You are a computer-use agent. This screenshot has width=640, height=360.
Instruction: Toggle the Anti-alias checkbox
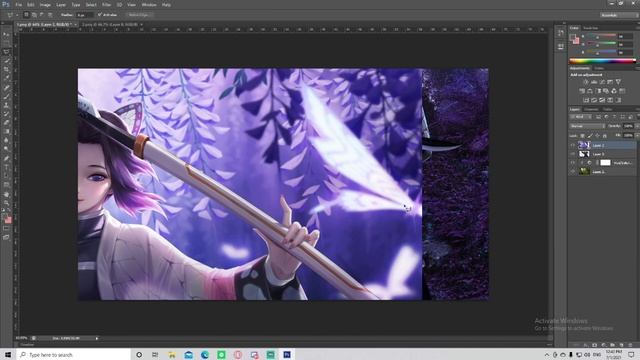coord(100,15)
